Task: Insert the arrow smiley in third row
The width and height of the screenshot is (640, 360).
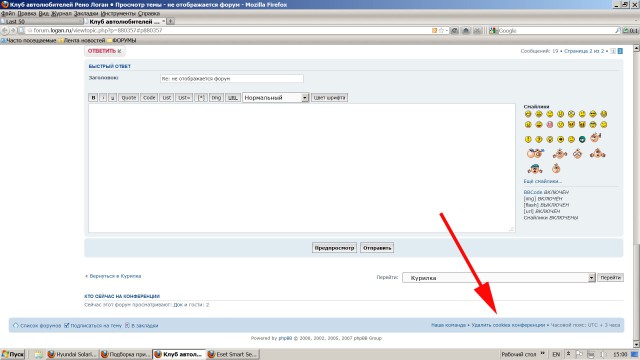Action: pyautogui.click(x=560, y=139)
